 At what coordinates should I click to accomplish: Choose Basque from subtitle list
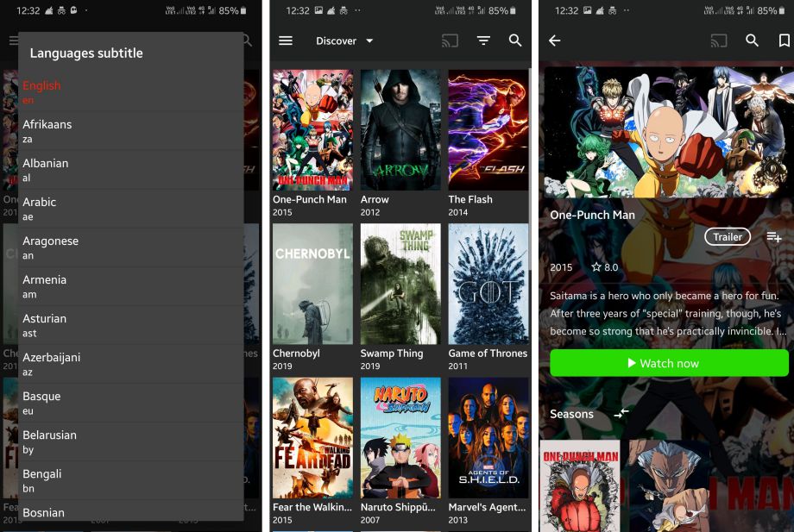click(130, 404)
